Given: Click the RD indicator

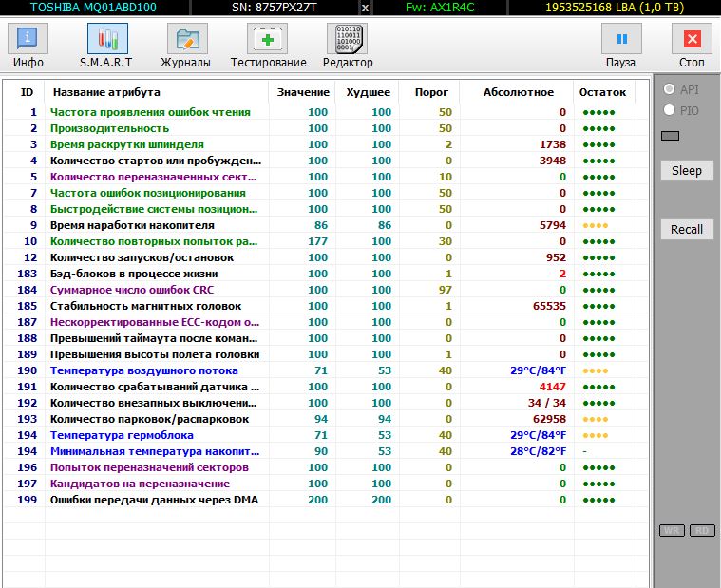Looking at the screenshot, I should click(x=702, y=531).
